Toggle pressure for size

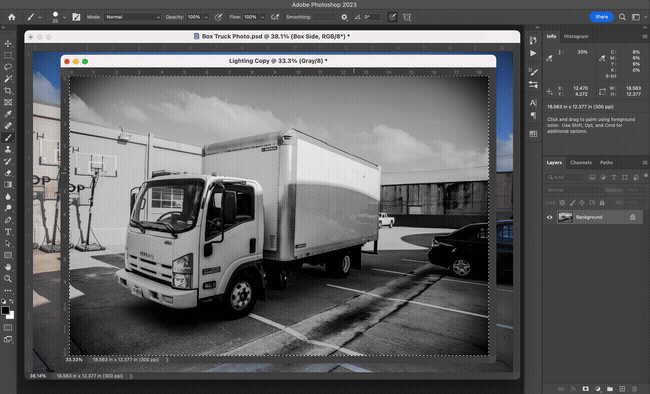[x=392, y=17]
